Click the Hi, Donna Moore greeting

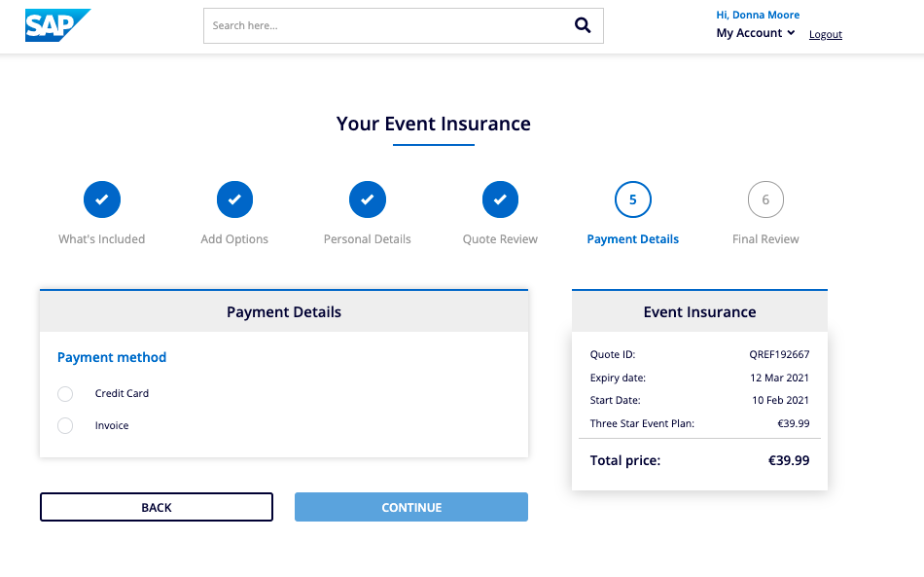pyautogui.click(x=758, y=16)
